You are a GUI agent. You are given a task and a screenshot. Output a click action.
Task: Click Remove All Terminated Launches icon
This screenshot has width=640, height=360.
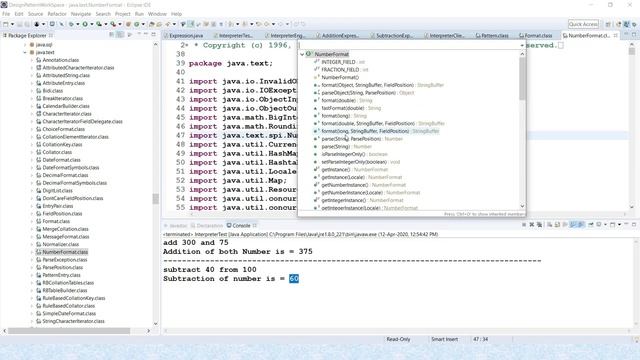click(x=540, y=224)
